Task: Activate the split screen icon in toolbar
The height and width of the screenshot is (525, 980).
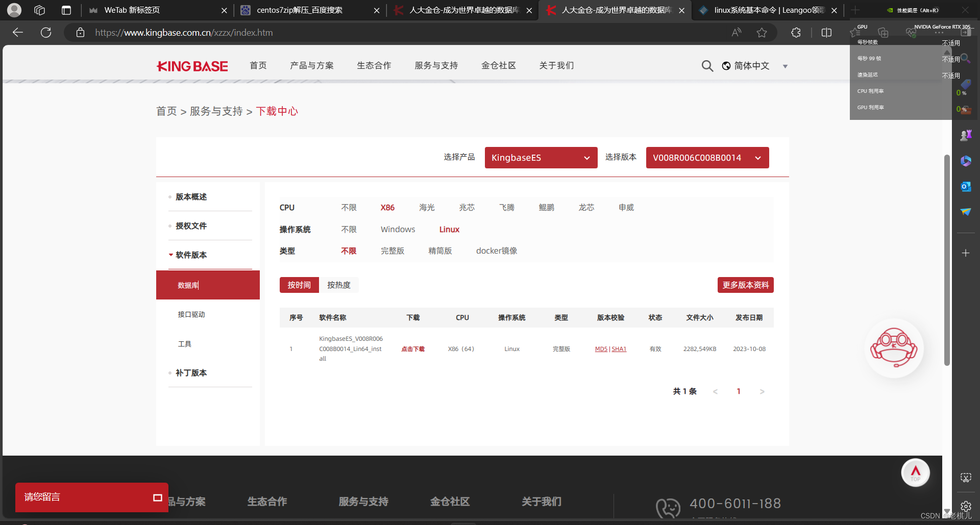Action: point(827,32)
